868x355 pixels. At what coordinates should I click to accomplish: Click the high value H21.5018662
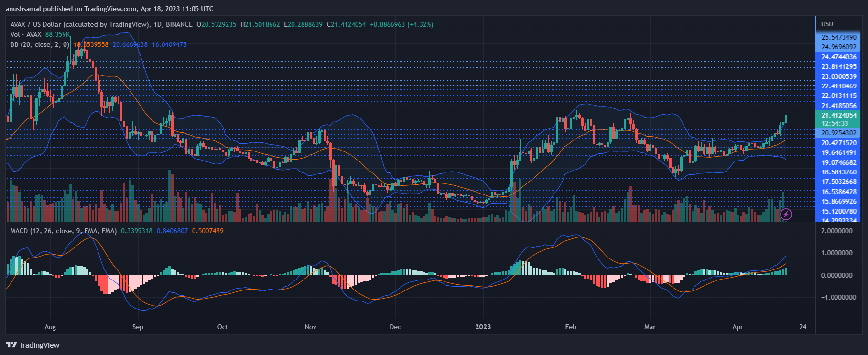click(x=260, y=24)
